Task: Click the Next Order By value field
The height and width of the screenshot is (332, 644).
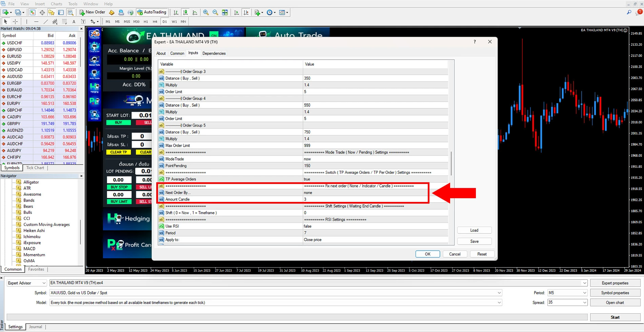Action: [x=365, y=193]
